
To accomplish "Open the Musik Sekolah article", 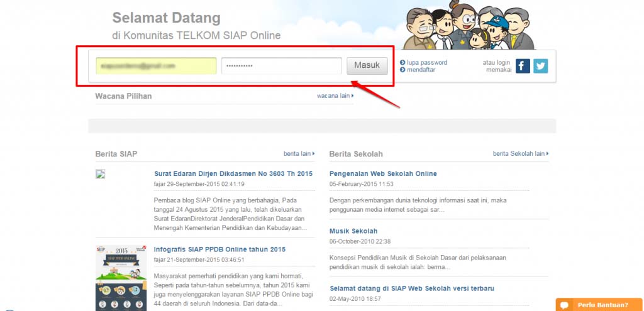I will pos(353,231).
